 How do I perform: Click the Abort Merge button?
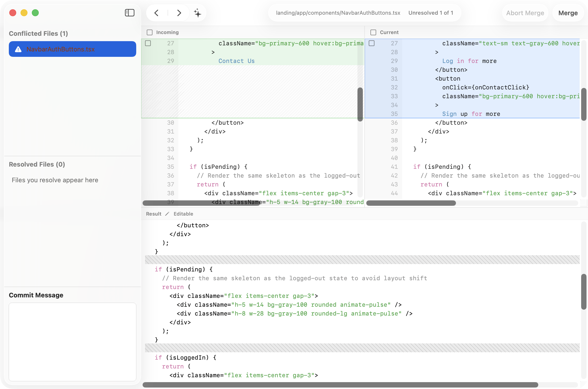pos(525,13)
